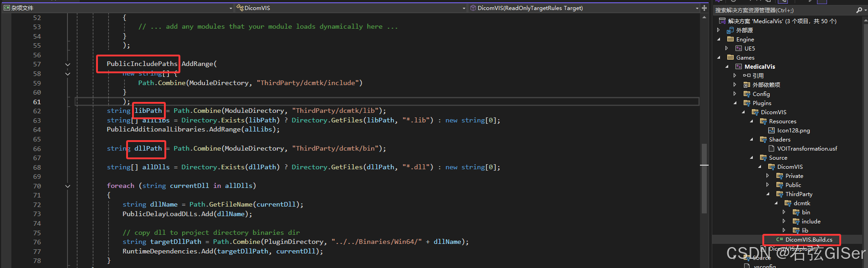The width and height of the screenshot is (868, 268).
Task: Click the bin folder icon
Action: 796,212
